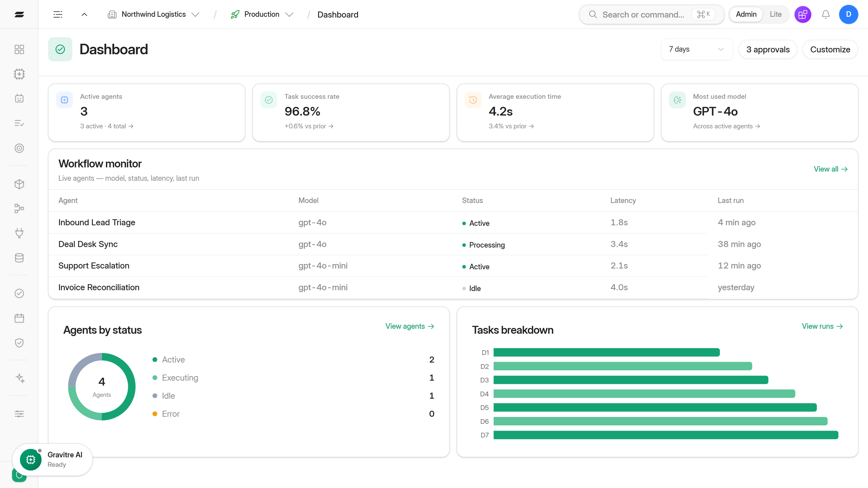Focus the Search or command field
868x488 pixels.
pyautogui.click(x=651, y=14)
